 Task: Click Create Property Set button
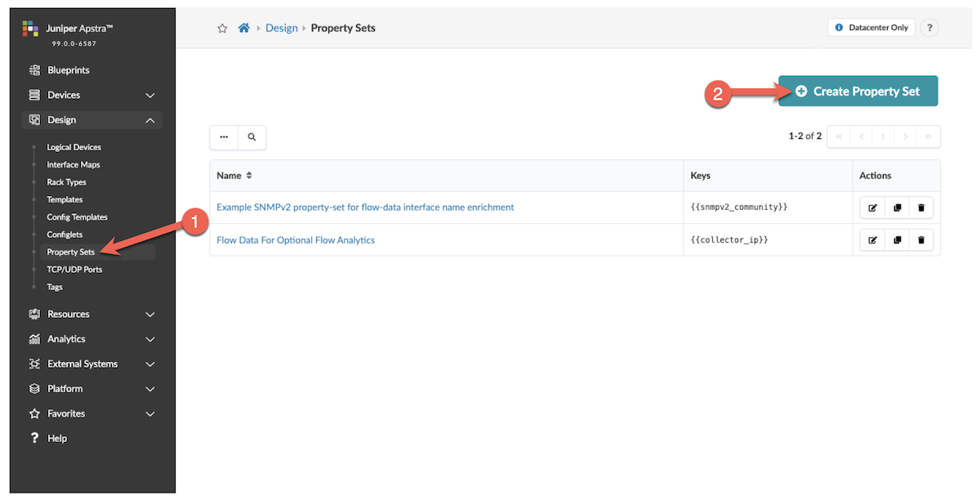pos(858,92)
